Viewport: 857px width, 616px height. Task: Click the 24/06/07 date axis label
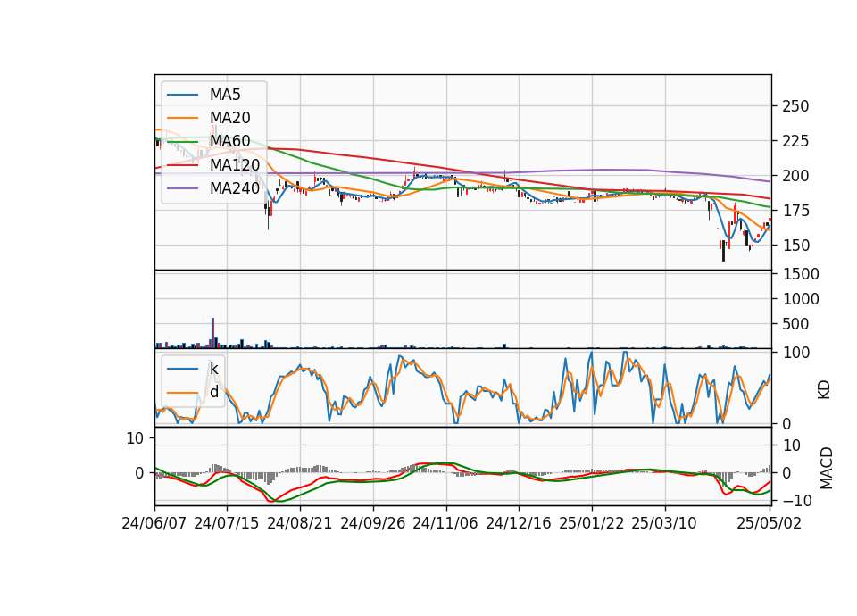coord(154,523)
